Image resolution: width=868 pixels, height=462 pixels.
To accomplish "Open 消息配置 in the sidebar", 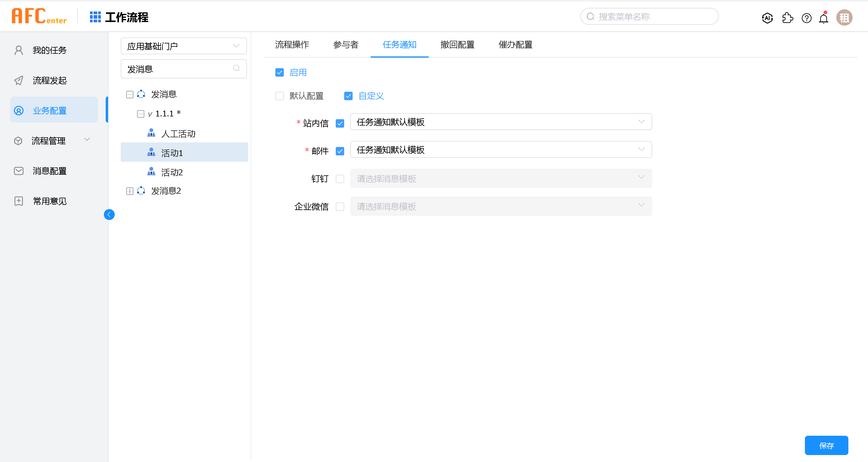I will (x=49, y=171).
